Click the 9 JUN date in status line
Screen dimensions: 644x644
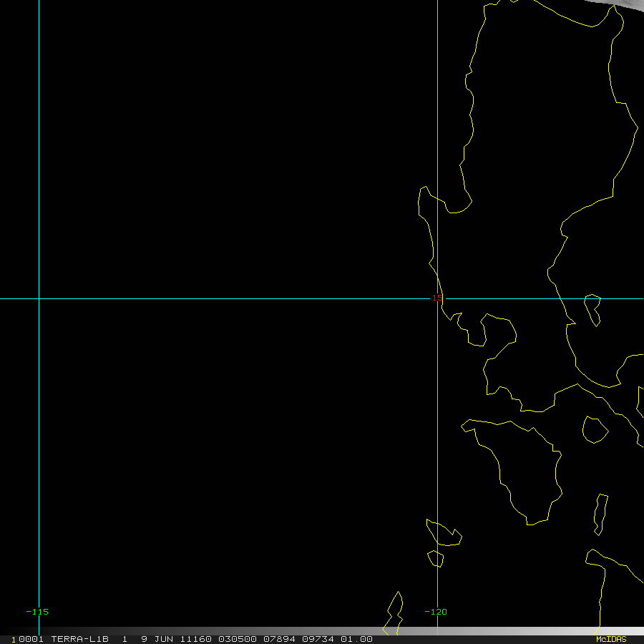click(155, 639)
